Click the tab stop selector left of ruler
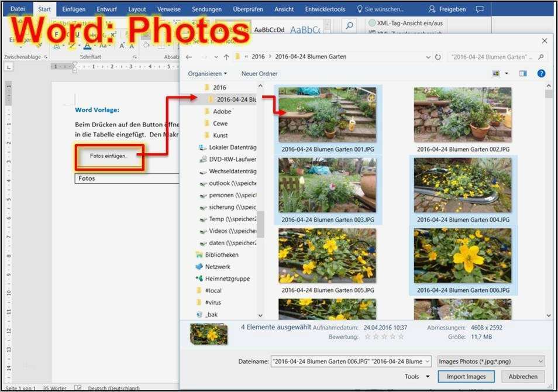The height and width of the screenshot is (392, 558). 9,67
